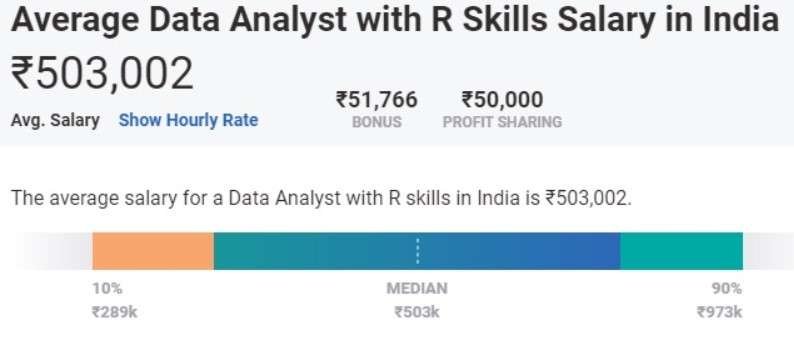
Task: Click the blue middle segment of salary bar
Action: tap(417, 251)
